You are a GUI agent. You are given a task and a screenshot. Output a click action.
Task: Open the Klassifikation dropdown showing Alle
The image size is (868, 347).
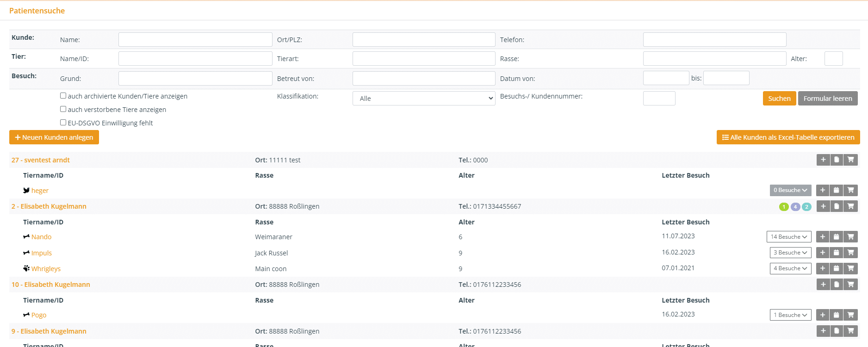click(x=424, y=99)
